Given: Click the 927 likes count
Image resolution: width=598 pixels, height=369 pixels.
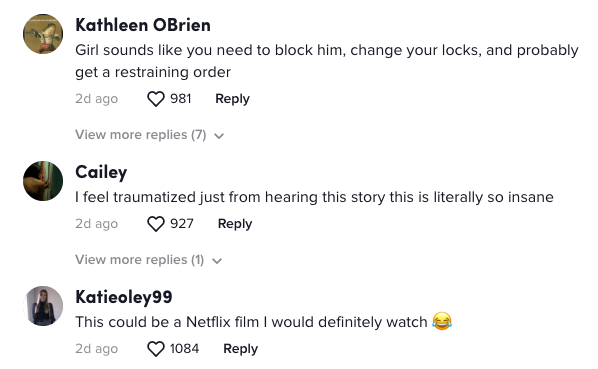Looking at the screenshot, I should pyautogui.click(x=182, y=224).
